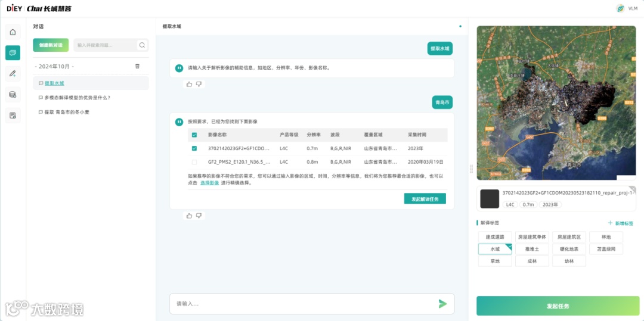Image resolution: width=644 pixels, height=321 pixels.
Task: Click the 提取水域 chat title header
Action: pos(172,26)
